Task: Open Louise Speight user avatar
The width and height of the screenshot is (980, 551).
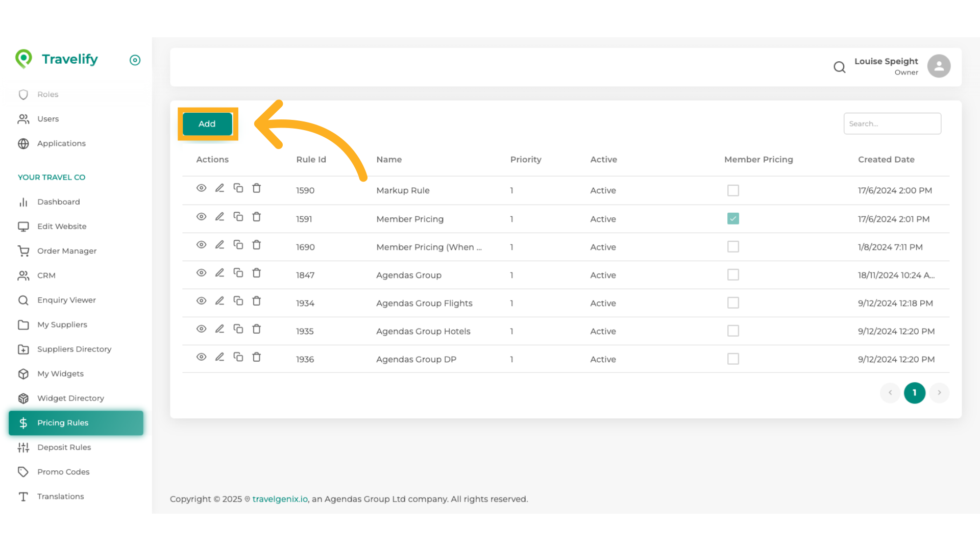Action: tap(939, 66)
